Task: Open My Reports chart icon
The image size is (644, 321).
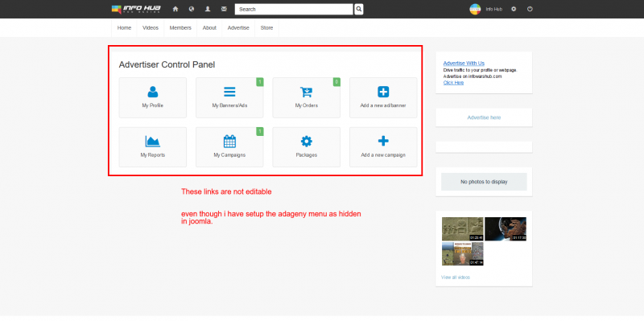Action: 153,142
